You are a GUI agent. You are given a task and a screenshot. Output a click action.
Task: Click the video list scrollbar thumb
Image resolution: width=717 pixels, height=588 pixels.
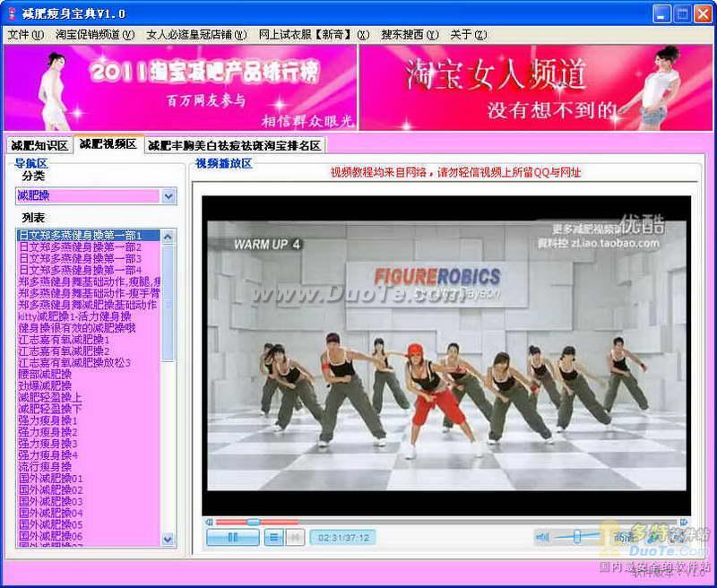click(168, 303)
